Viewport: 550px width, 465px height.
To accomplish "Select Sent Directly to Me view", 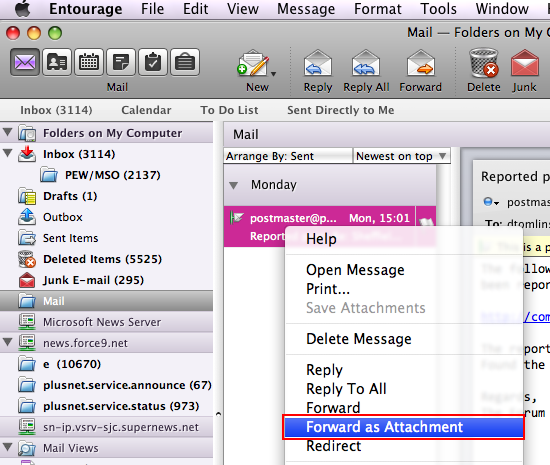I will [x=341, y=110].
